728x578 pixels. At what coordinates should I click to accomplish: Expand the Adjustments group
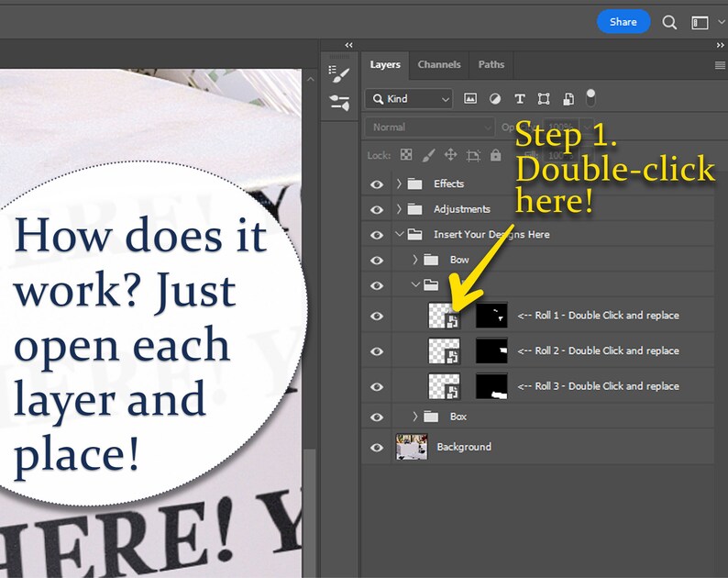[x=399, y=209]
